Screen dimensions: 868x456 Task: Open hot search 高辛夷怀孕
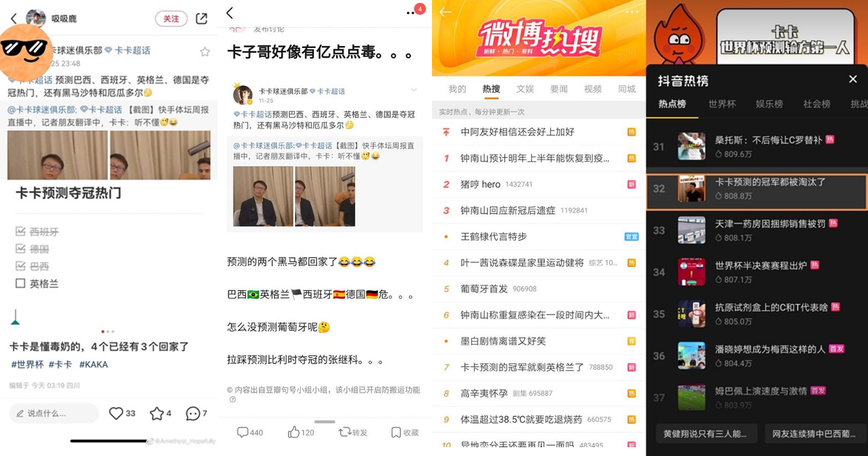click(x=539, y=393)
